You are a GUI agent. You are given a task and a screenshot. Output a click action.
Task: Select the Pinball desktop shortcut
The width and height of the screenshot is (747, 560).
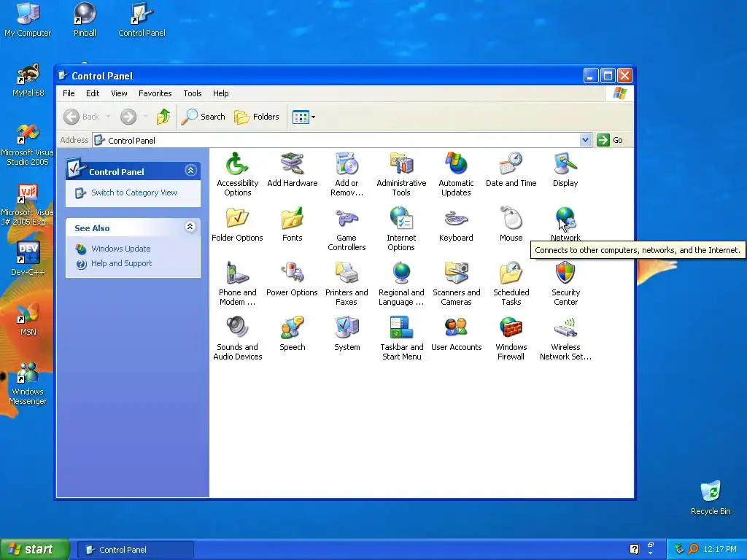pyautogui.click(x=85, y=20)
